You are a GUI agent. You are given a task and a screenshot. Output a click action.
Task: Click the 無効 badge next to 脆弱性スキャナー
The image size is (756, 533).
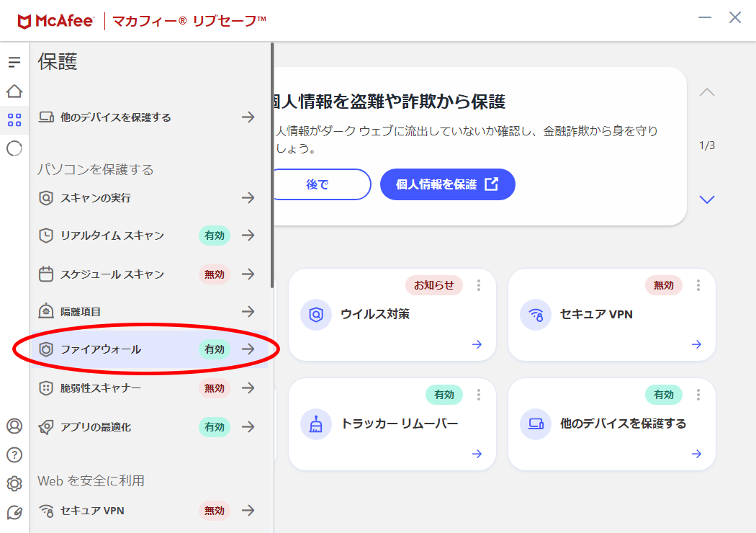click(x=214, y=388)
